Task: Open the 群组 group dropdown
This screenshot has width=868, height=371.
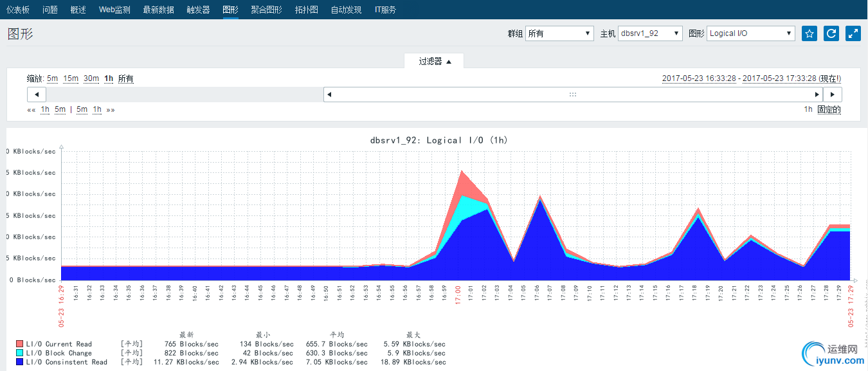Action: [559, 33]
